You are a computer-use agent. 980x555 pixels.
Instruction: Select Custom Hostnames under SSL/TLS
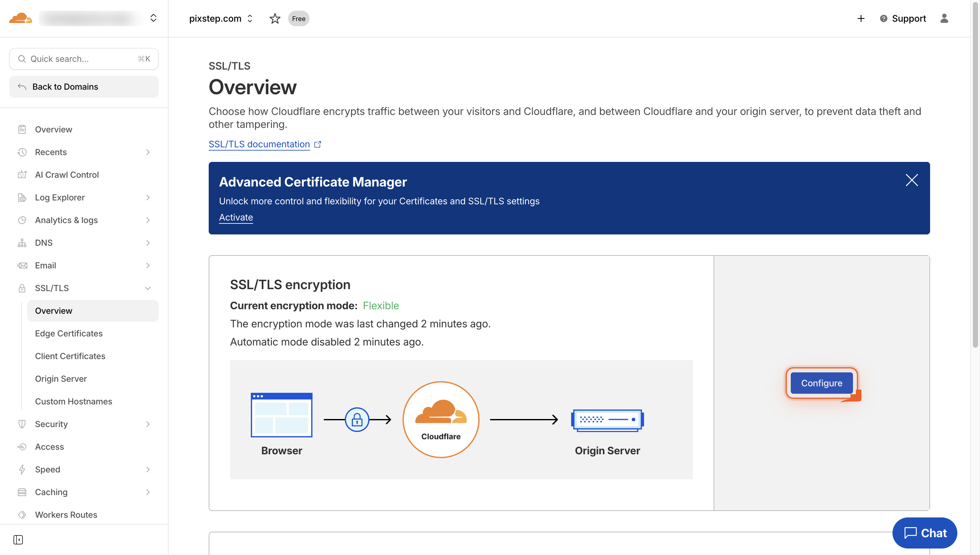74,402
